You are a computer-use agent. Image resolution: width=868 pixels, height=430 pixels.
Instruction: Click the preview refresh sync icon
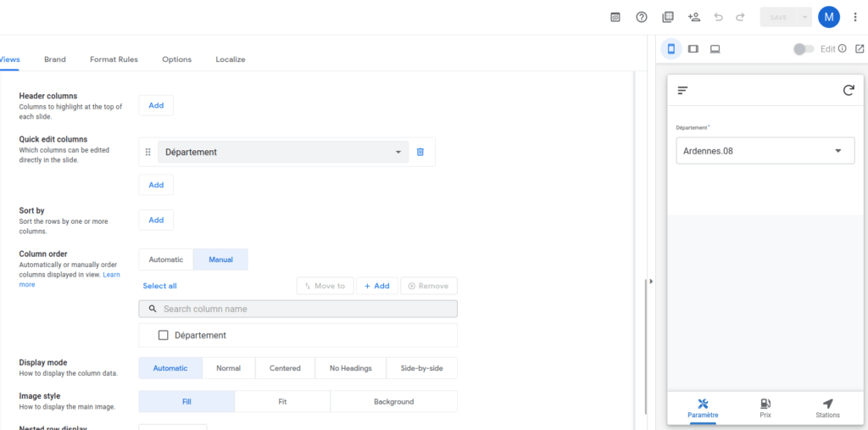click(x=849, y=90)
